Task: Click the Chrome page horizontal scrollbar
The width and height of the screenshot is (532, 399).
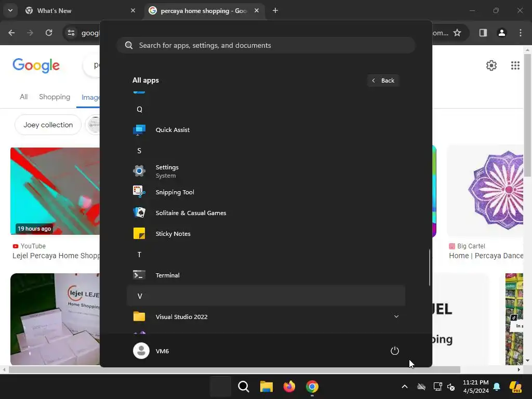Action: click(234, 369)
